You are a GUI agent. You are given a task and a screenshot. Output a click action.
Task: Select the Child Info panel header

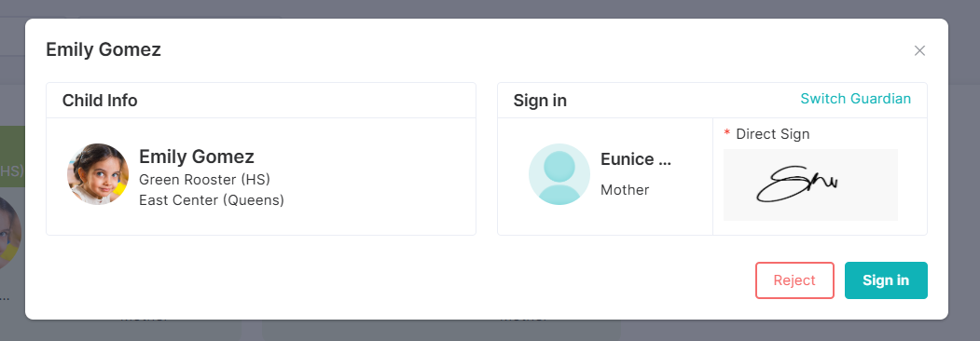click(x=261, y=101)
